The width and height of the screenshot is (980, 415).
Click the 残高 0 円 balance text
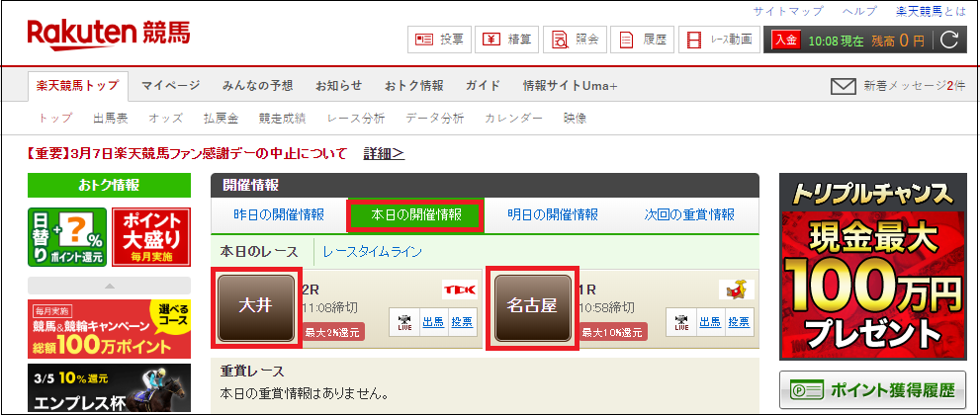click(898, 41)
